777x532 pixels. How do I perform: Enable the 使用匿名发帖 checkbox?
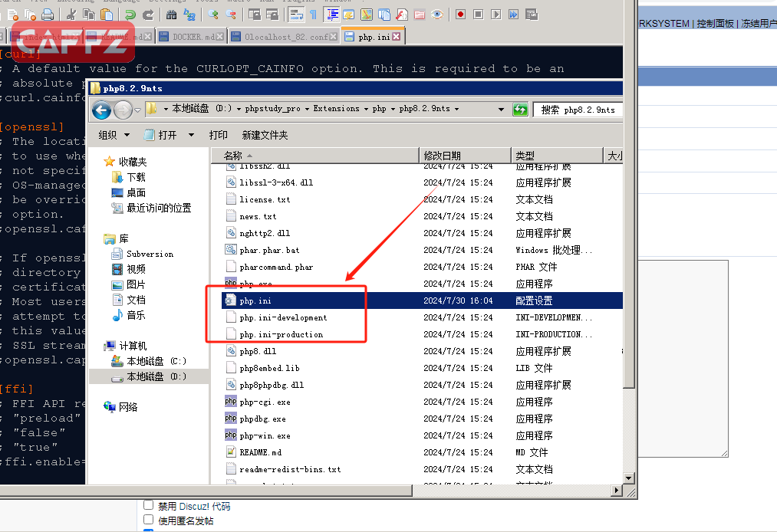[x=149, y=521]
